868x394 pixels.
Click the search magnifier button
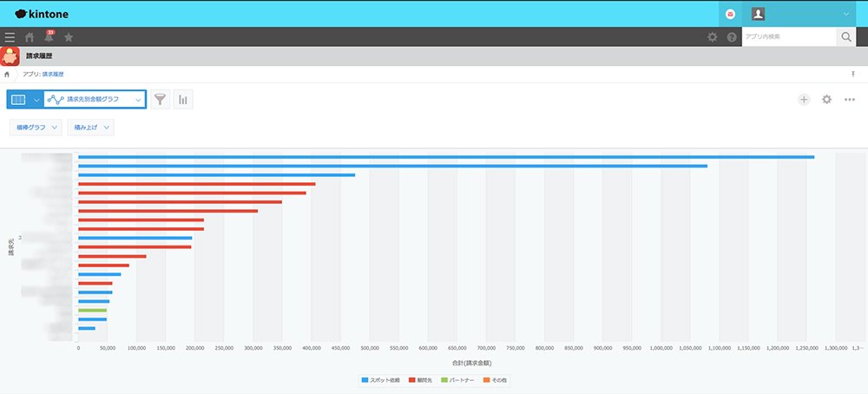845,37
